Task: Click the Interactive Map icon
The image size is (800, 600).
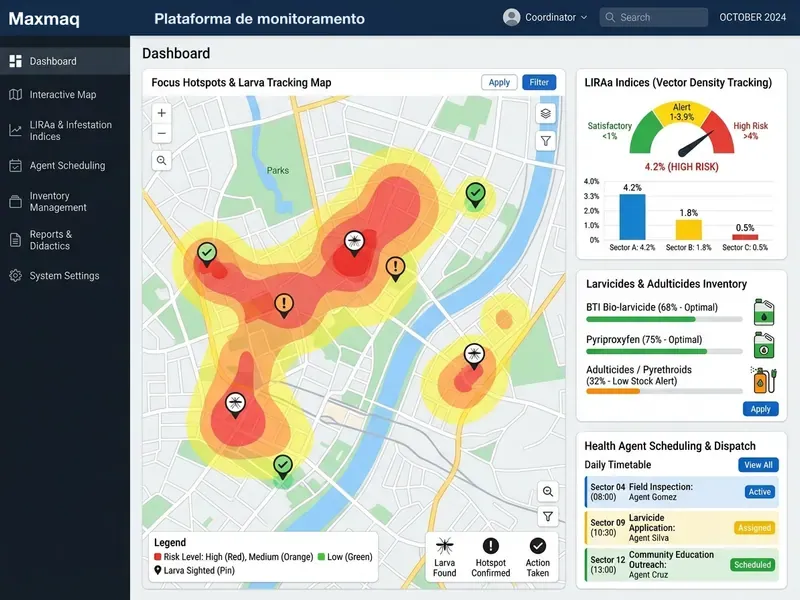Action: click(16, 94)
